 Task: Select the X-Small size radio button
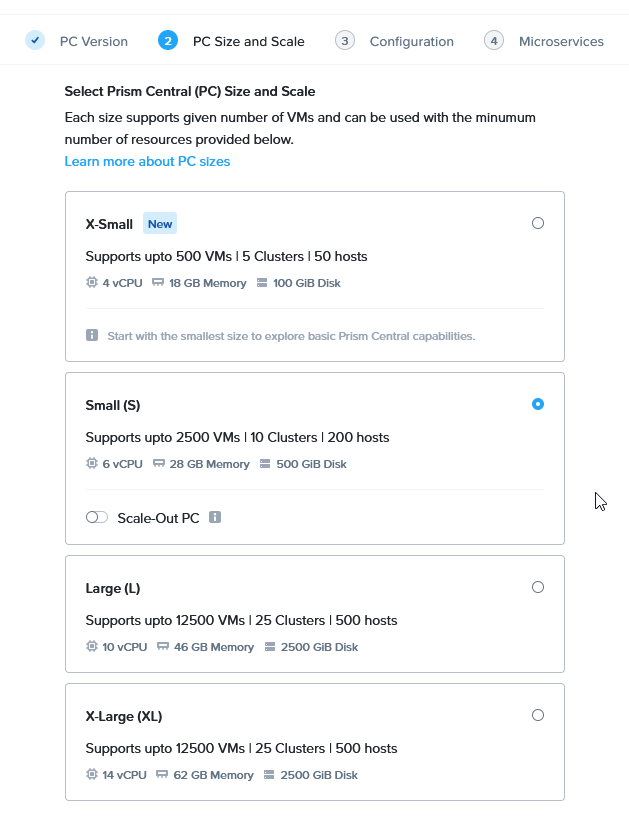pos(538,224)
